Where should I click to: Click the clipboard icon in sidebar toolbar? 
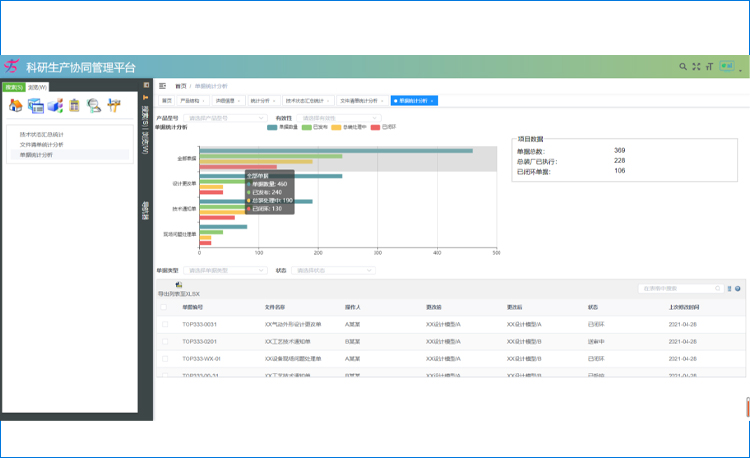tap(74, 105)
